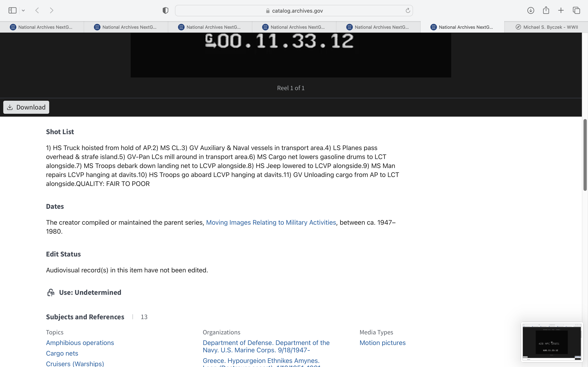The width and height of the screenshot is (588, 367).
Task: Show tab overview
Action: 576,10
